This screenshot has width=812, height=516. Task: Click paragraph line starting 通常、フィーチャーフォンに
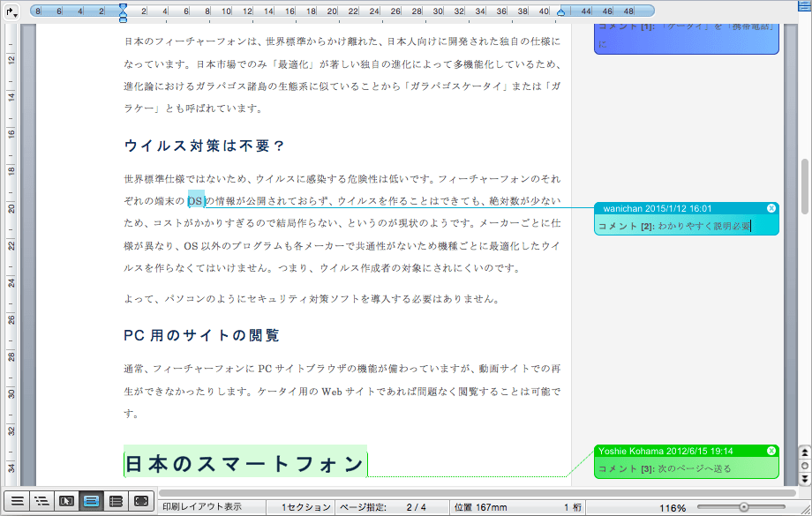[x=342, y=369]
